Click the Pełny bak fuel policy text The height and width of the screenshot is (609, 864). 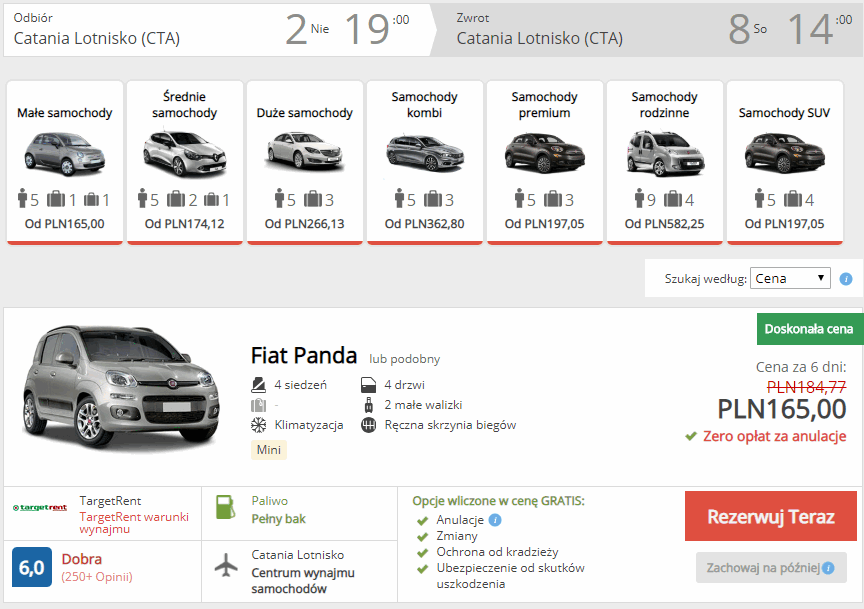click(278, 519)
